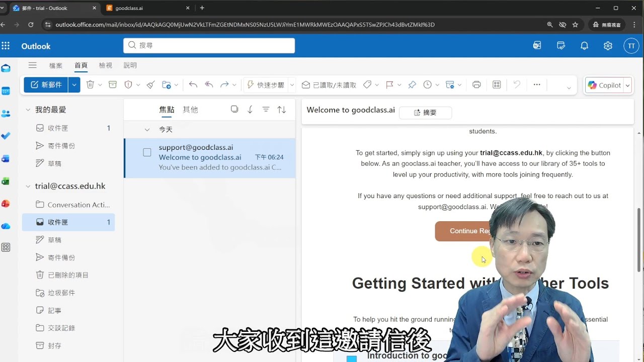Open the Word app in sidebar
644x362 pixels.
pyautogui.click(x=6, y=158)
